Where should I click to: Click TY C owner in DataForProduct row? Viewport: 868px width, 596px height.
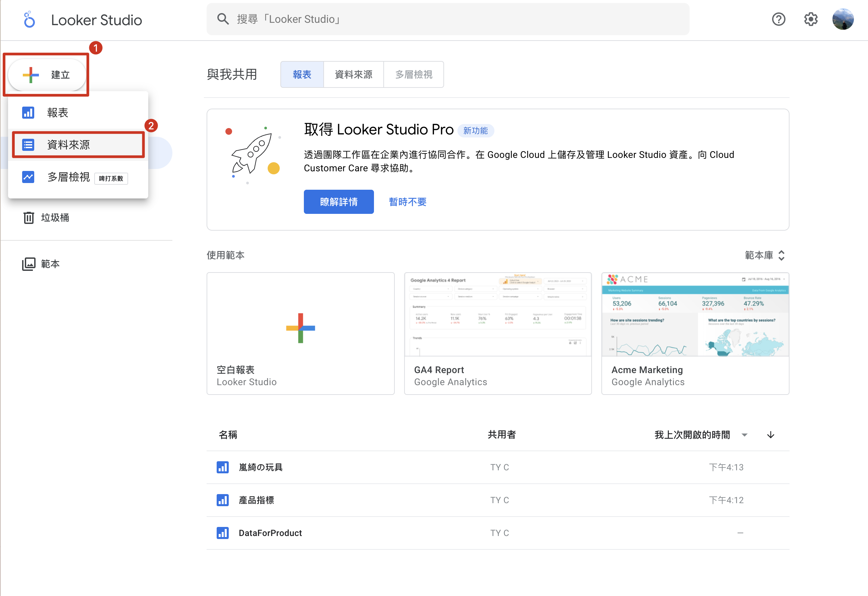pos(500,533)
